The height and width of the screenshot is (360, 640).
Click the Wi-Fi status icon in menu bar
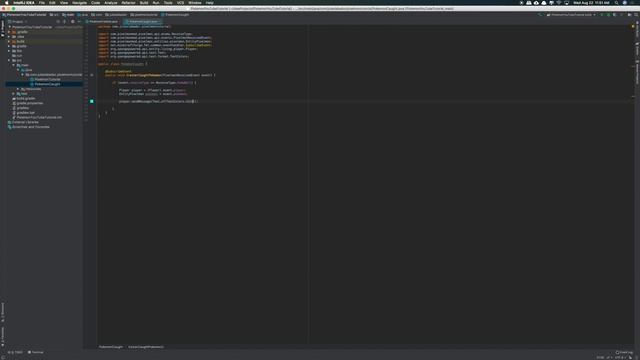559,2
